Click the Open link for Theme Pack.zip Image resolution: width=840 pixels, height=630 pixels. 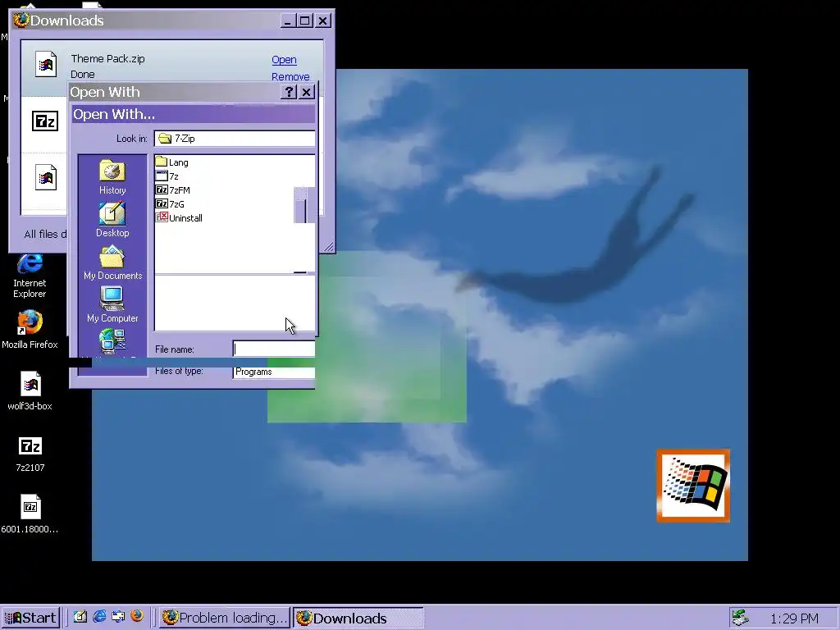point(284,60)
